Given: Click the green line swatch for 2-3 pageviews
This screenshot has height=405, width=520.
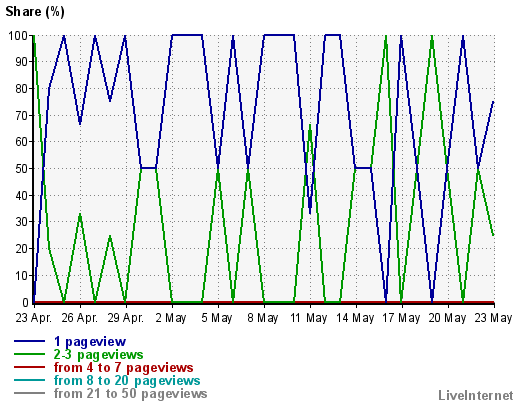Looking at the screenshot, I should [29, 354].
